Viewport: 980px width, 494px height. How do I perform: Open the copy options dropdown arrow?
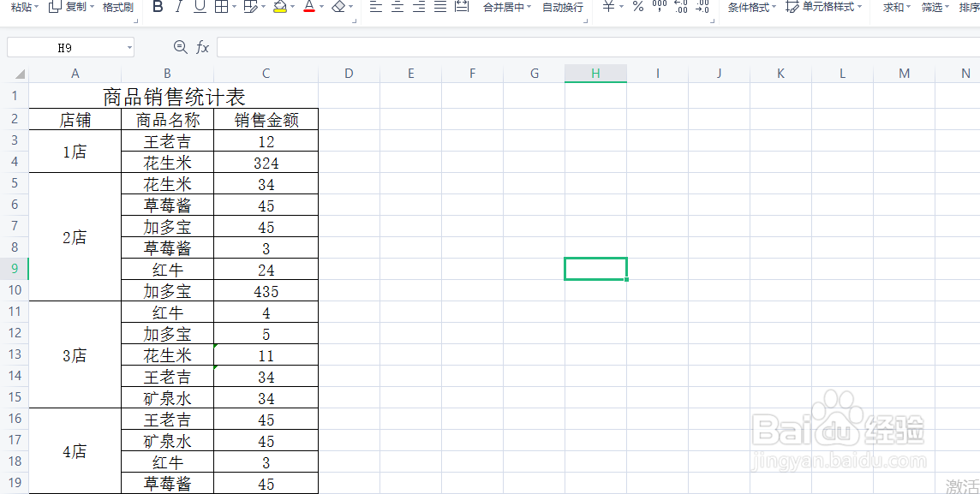(x=93, y=8)
